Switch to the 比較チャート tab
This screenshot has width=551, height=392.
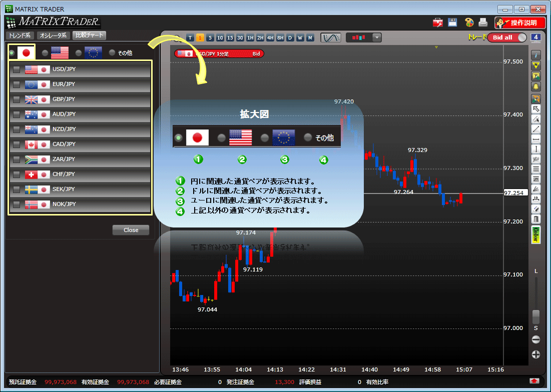click(89, 35)
